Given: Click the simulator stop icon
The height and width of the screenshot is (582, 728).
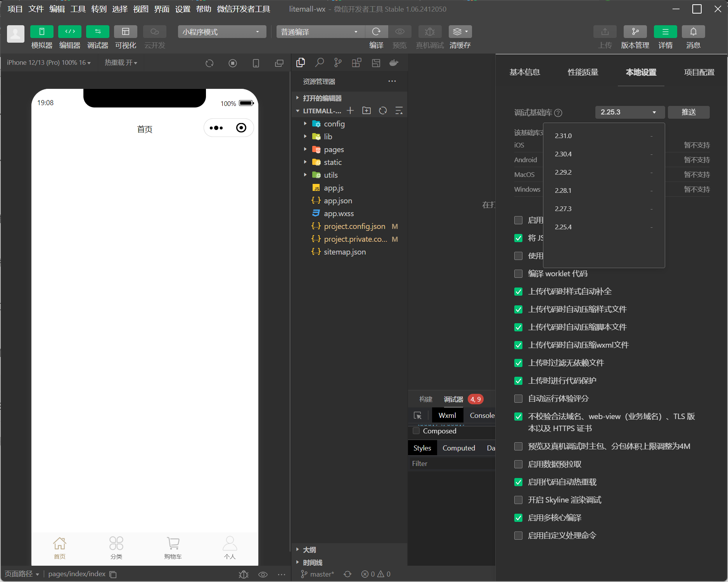Looking at the screenshot, I should point(233,63).
